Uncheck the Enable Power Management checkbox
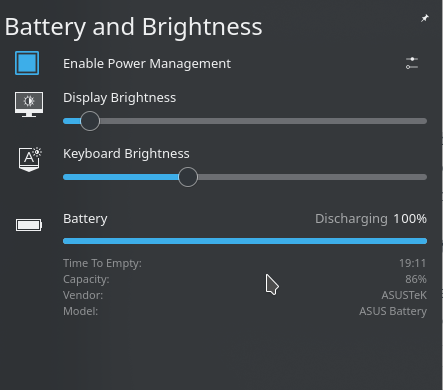This screenshot has width=443, height=390. [27, 63]
